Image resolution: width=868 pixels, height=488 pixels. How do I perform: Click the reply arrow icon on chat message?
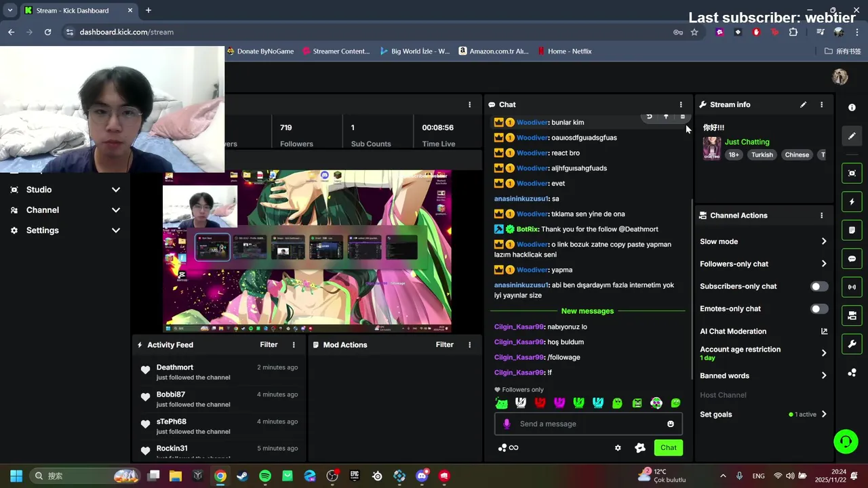click(x=649, y=117)
